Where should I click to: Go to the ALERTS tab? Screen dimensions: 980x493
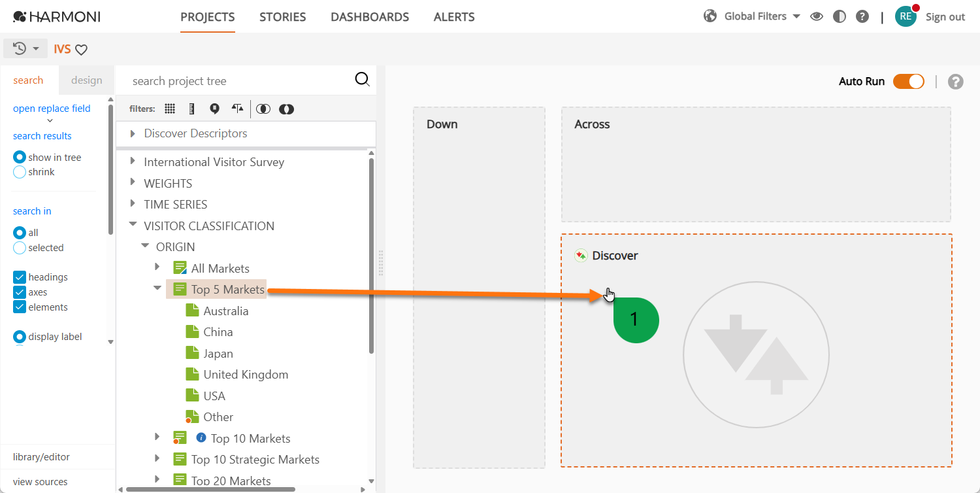point(454,17)
